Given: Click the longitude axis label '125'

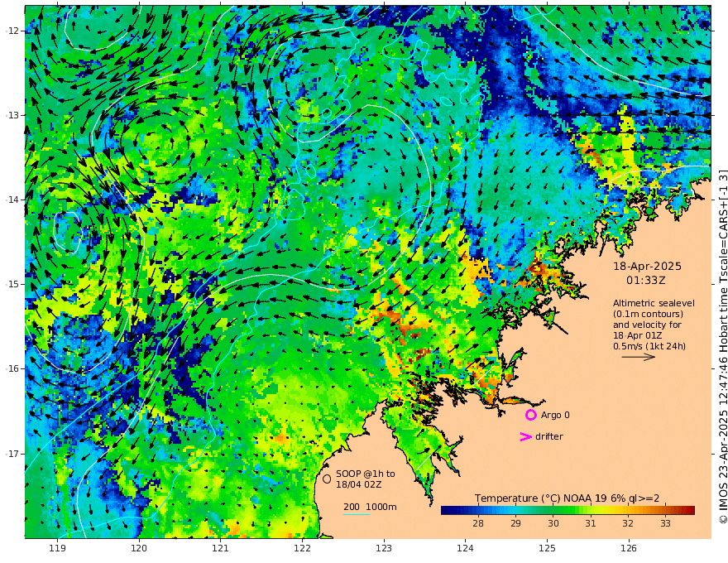Looking at the screenshot, I should 547,548.
